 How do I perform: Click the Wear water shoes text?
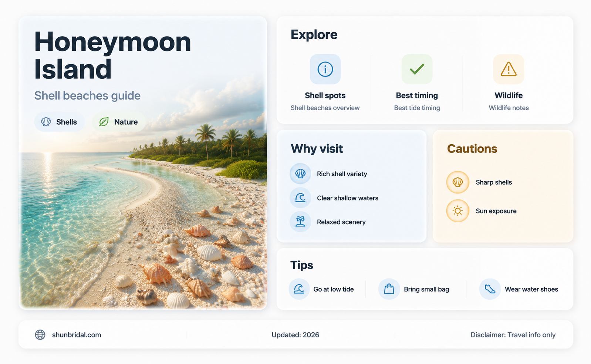[531, 289]
